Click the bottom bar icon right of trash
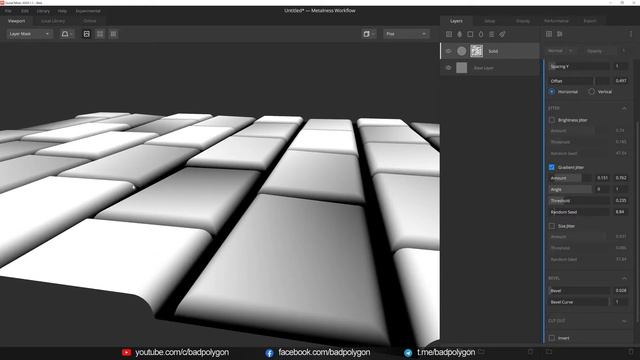Viewport: 640px width, 360px height. click(549, 351)
